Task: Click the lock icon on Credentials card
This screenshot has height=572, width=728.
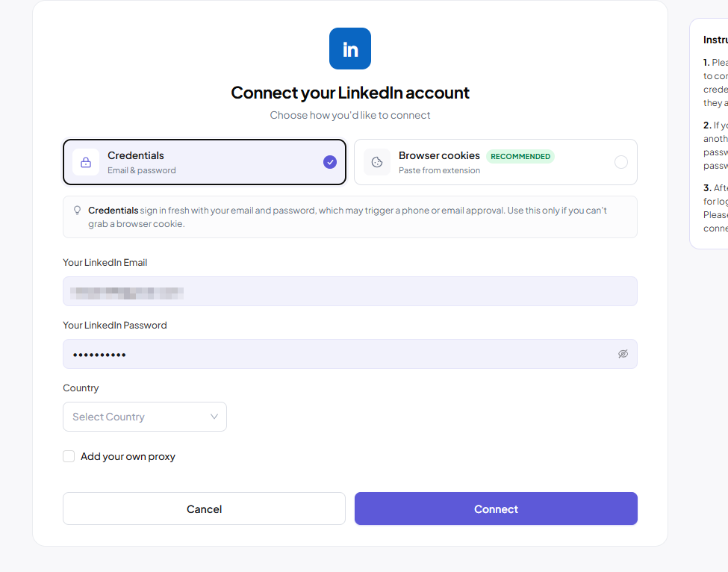Action: tap(86, 162)
